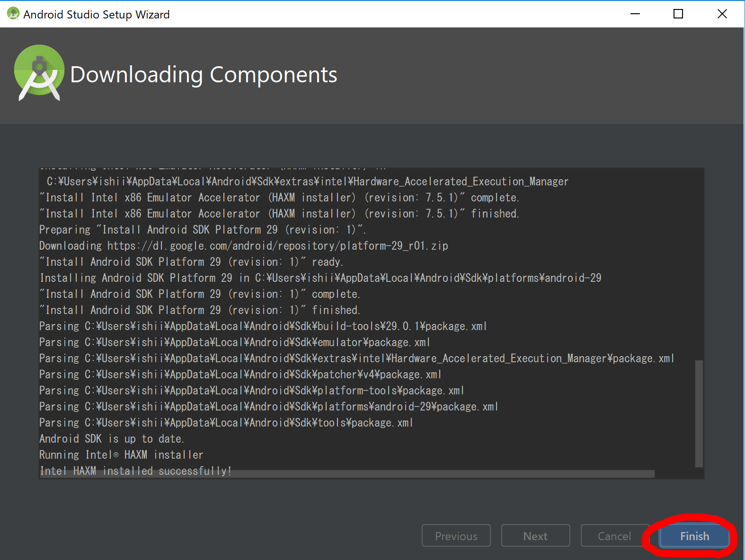
Task: Click the Parsing platform-tools package.xml line
Action: pos(252,391)
